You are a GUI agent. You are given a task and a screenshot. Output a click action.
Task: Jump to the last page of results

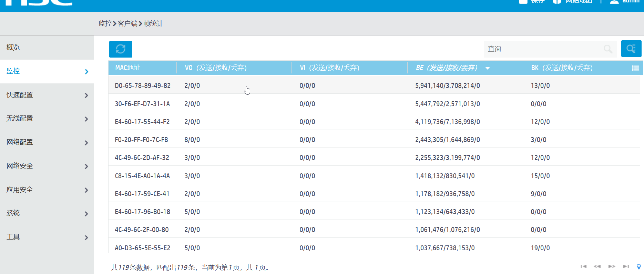click(x=626, y=266)
